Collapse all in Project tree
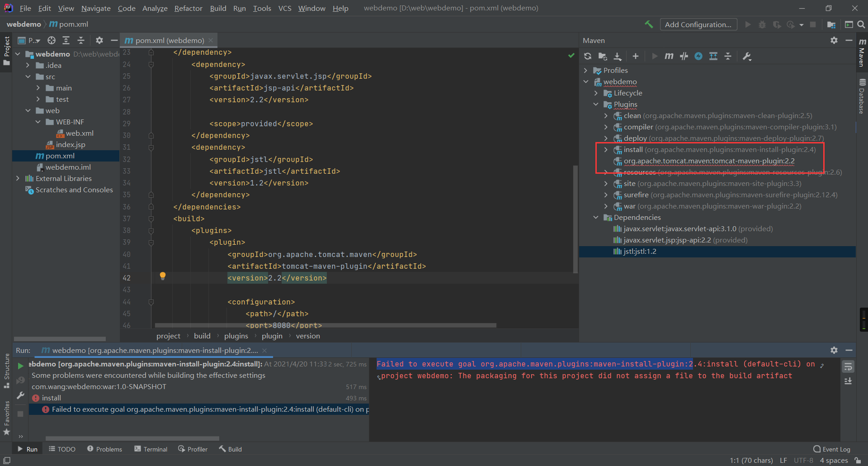 pyautogui.click(x=81, y=40)
